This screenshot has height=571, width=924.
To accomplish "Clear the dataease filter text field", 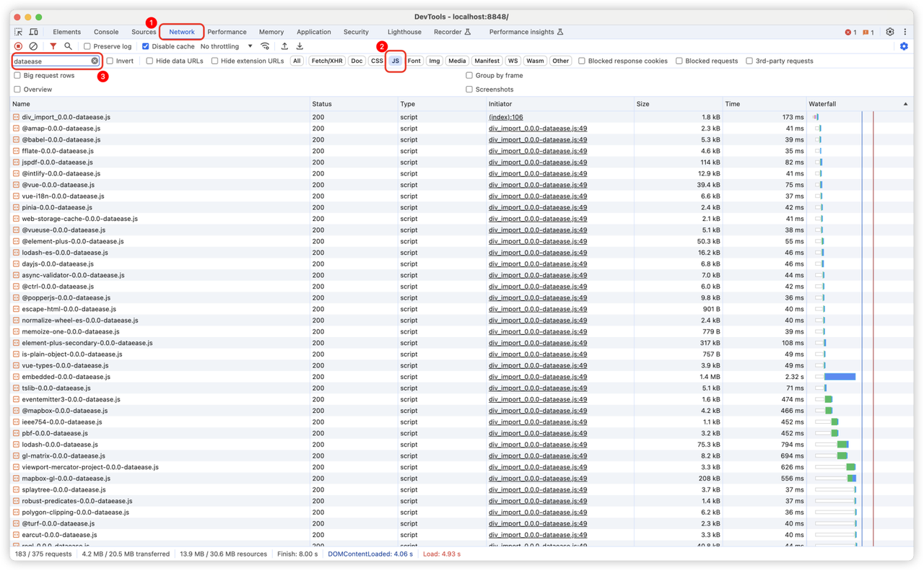I will coord(95,61).
